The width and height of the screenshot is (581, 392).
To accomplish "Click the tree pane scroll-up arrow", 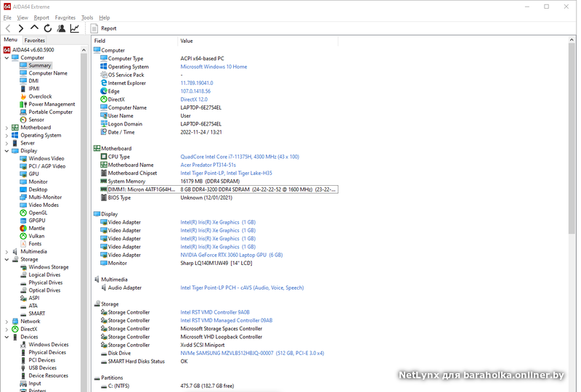I will pyautogui.click(x=84, y=49).
